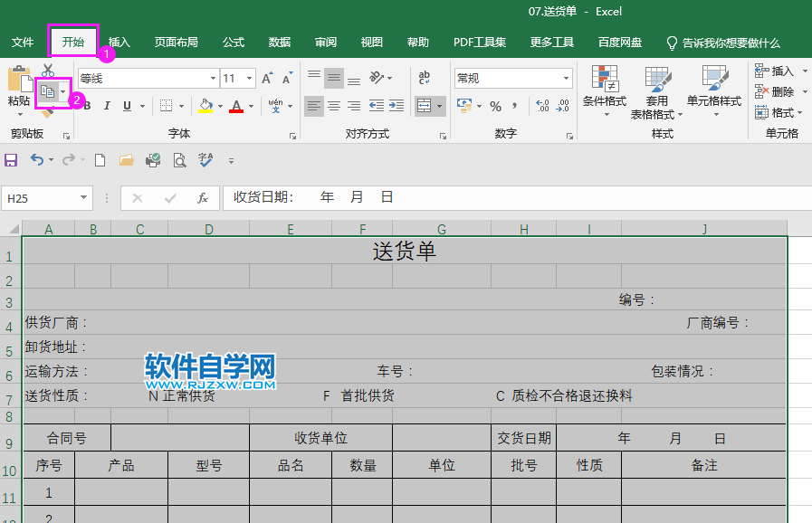This screenshot has width=812, height=523.
Task: Toggle underline formatting
Action: [126, 106]
